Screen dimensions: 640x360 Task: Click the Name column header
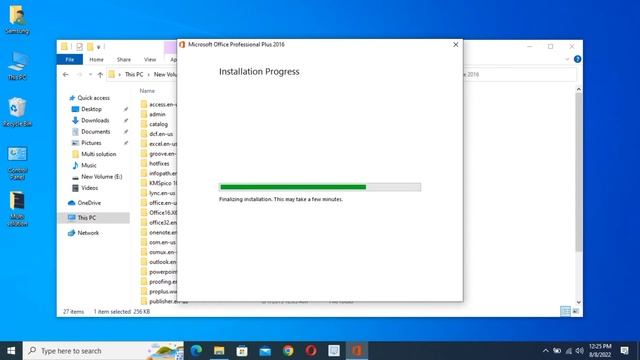pyautogui.click(x=147, y=91)
